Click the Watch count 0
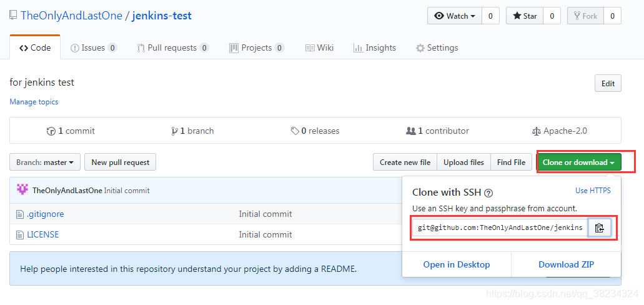The image size is (644, 305). click(490, 16)
